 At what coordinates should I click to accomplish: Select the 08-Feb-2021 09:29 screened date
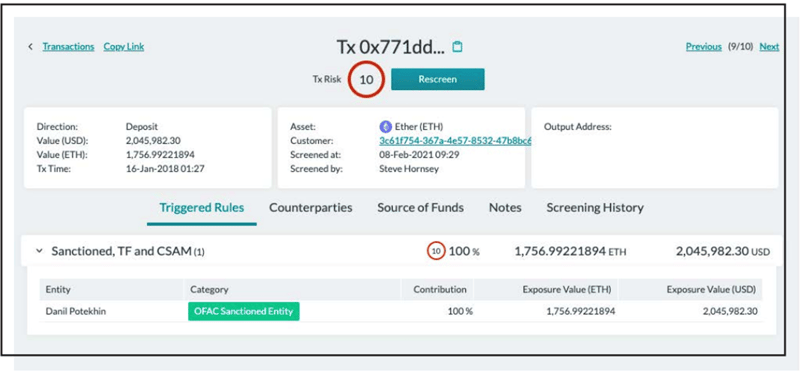(x=419, y=155)
